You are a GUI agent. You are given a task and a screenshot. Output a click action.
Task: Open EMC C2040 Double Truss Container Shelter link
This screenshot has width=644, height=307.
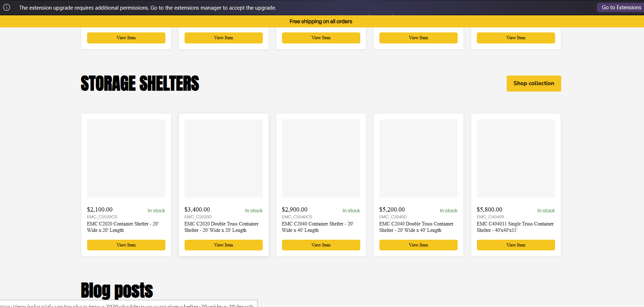[416, 227]
